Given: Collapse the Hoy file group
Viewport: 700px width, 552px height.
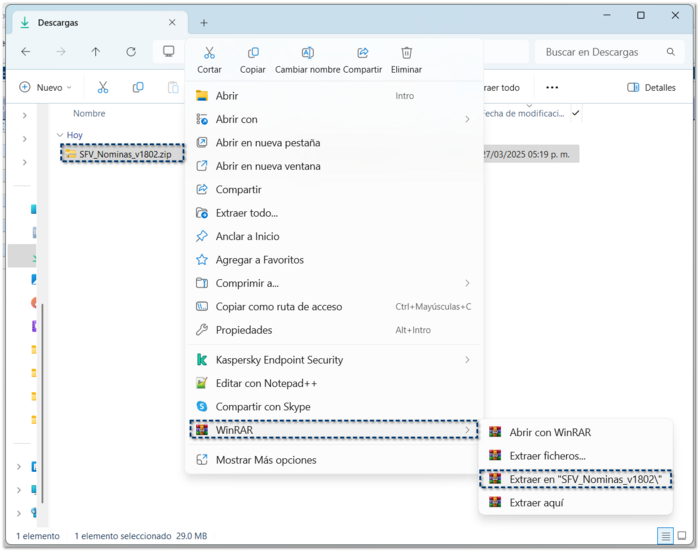Looking at the screenshot, I should tap(61, 135).
